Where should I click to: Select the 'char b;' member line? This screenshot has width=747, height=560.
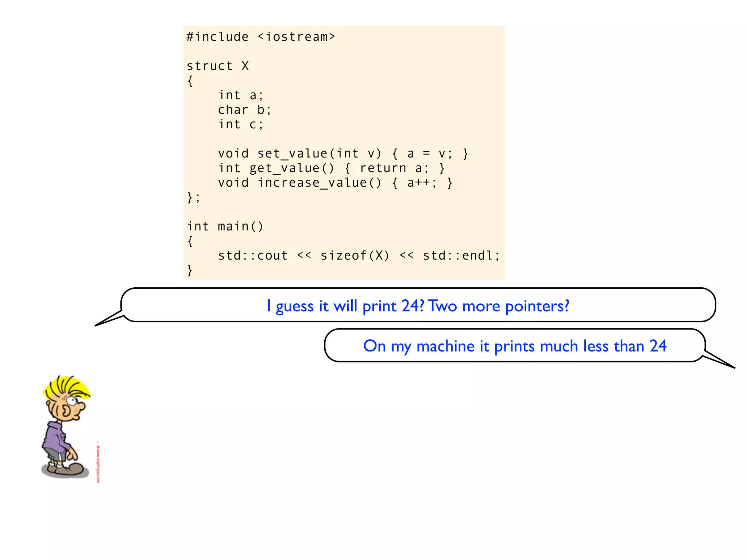[x=244, y=110]
